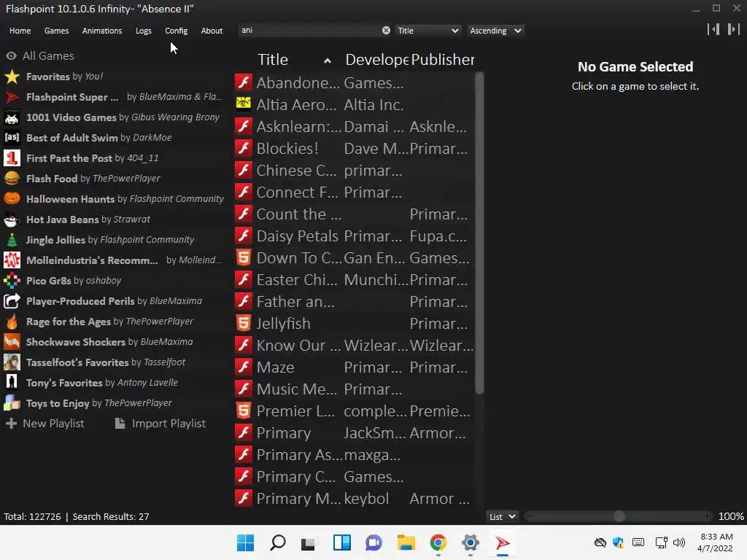Open Google Chrome from the taskbar
This screenshot has width=747, height=560.
click(x=438, y=542)
